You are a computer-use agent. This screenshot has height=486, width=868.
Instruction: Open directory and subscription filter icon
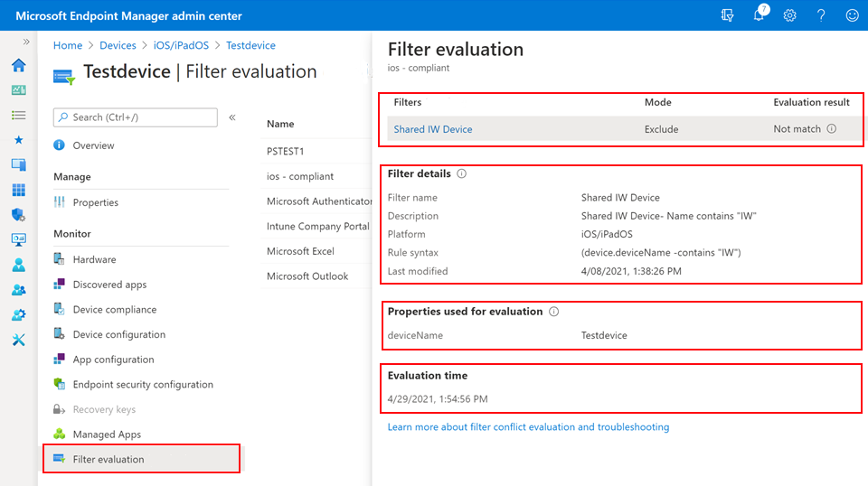[x=728, y=15]
